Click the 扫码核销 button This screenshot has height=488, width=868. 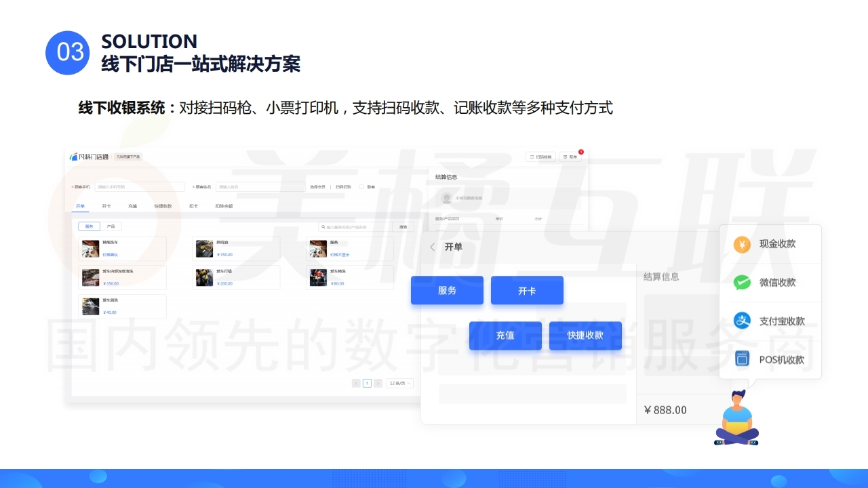(x=540, y=157)
